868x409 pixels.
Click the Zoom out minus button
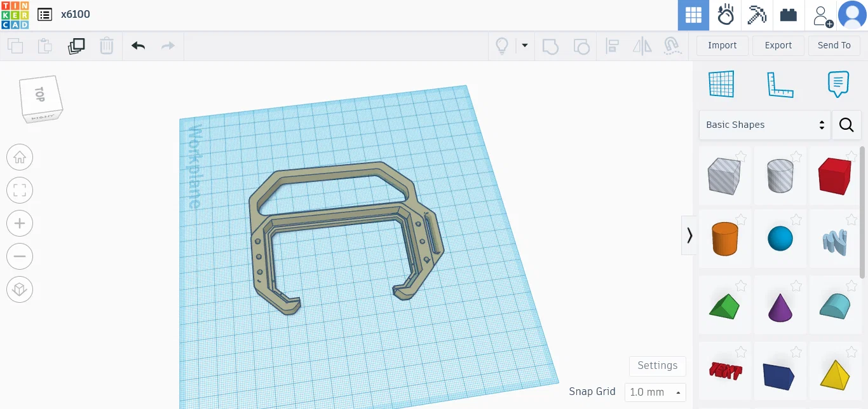pyautogui.click(x=20, y=256)
